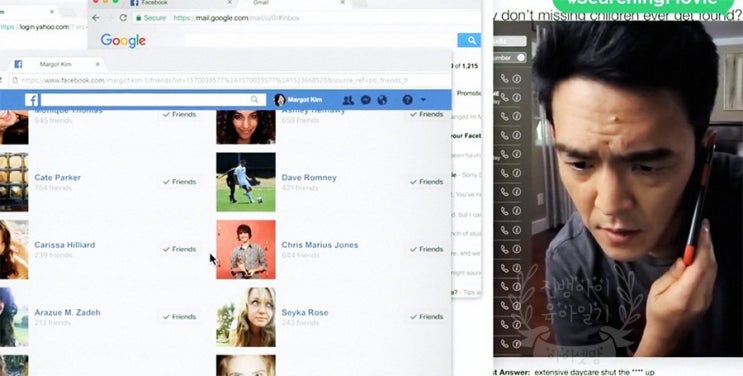Click the magnifier in Facebook search box

[x=254, y=100]
